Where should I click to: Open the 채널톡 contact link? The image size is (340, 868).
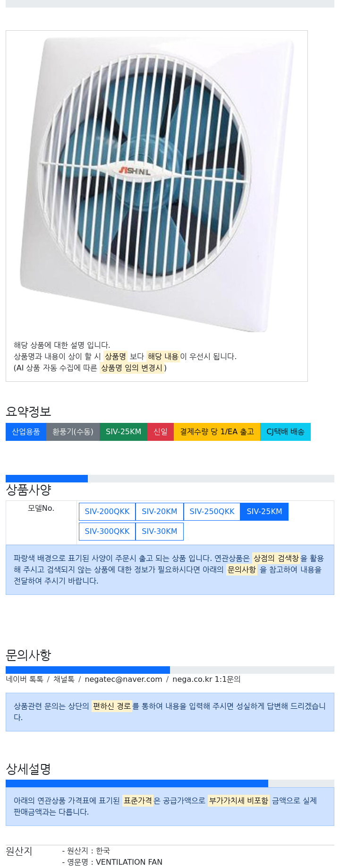point(64,679)
